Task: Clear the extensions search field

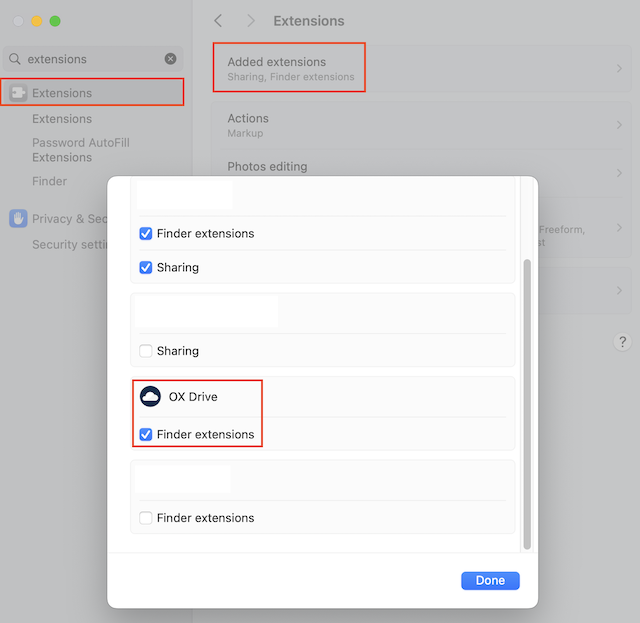Action: tap(170, 59)
